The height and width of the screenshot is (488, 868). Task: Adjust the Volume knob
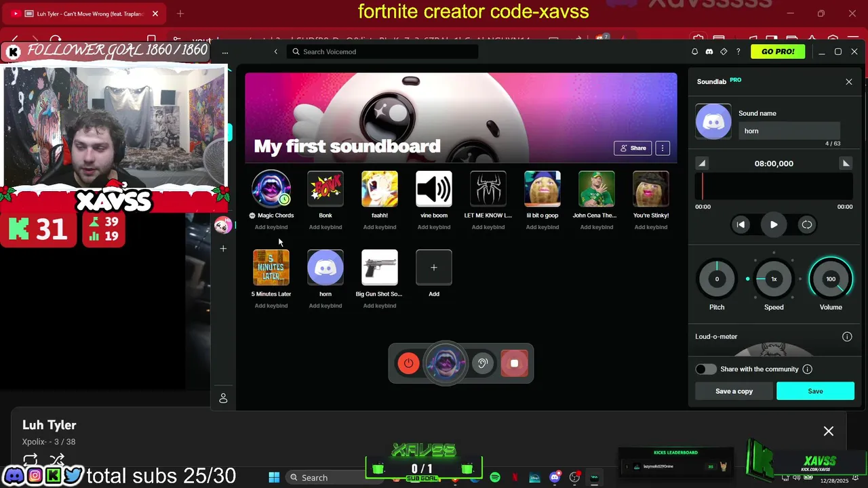[831, 279]
